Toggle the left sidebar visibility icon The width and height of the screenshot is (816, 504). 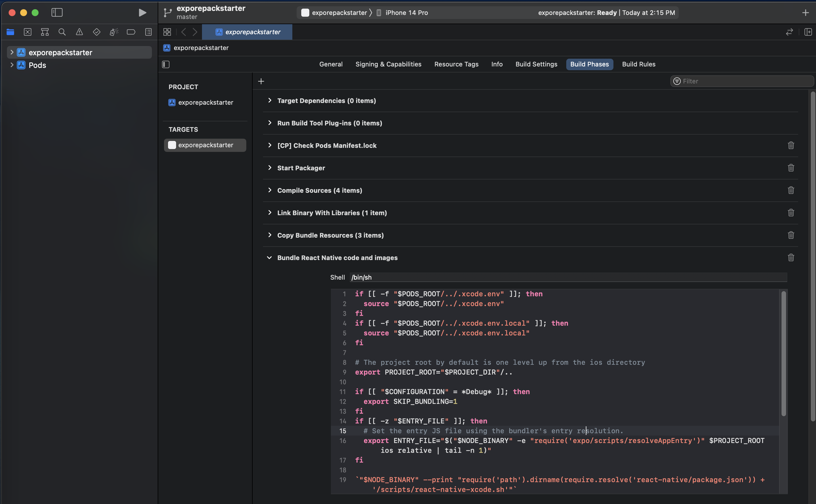click(57, 12)
